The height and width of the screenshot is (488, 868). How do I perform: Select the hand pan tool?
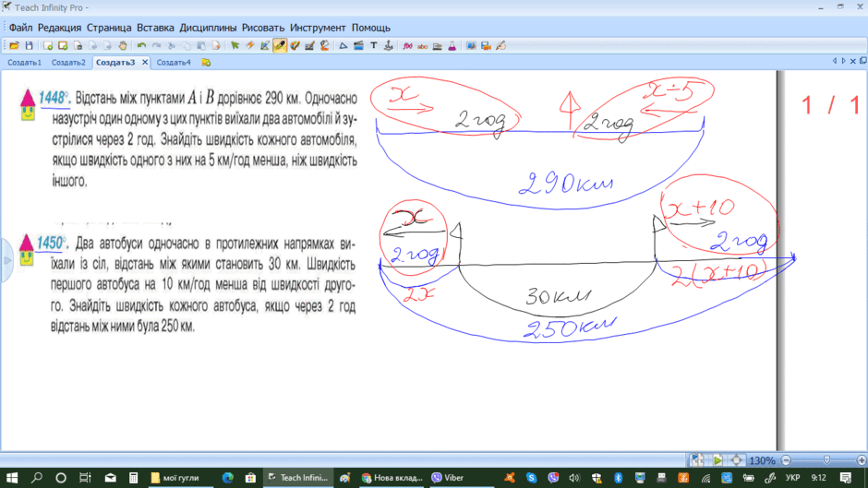[x=122, y=46]
